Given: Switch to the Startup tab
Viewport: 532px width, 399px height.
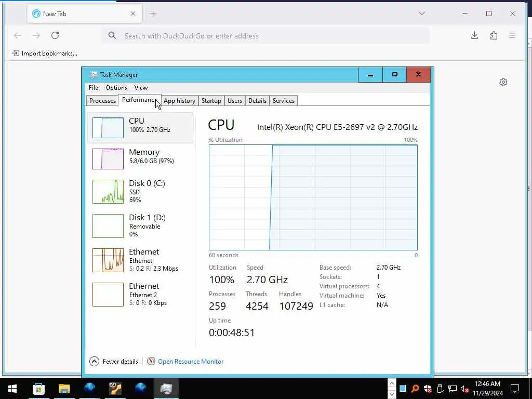Looking at the screenshot, I should (x=211, y=100).
